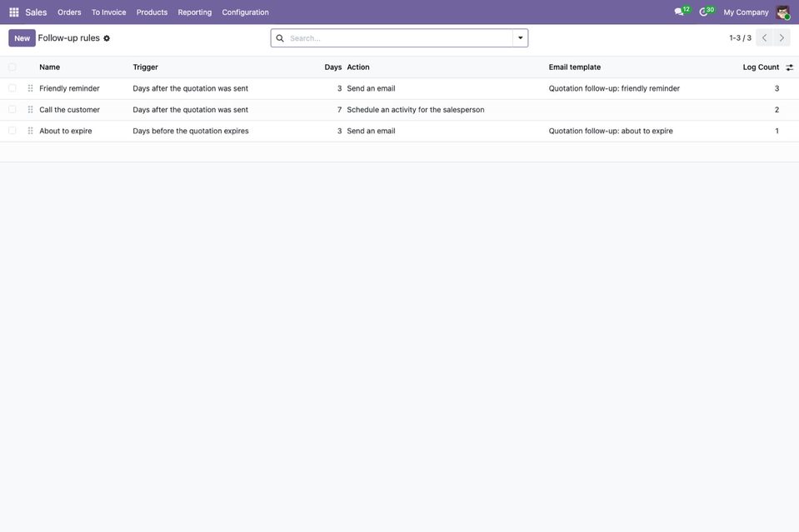The image size is (799, 532).
Task: Sort by the Log Count column header
Action: click(761, 67)
